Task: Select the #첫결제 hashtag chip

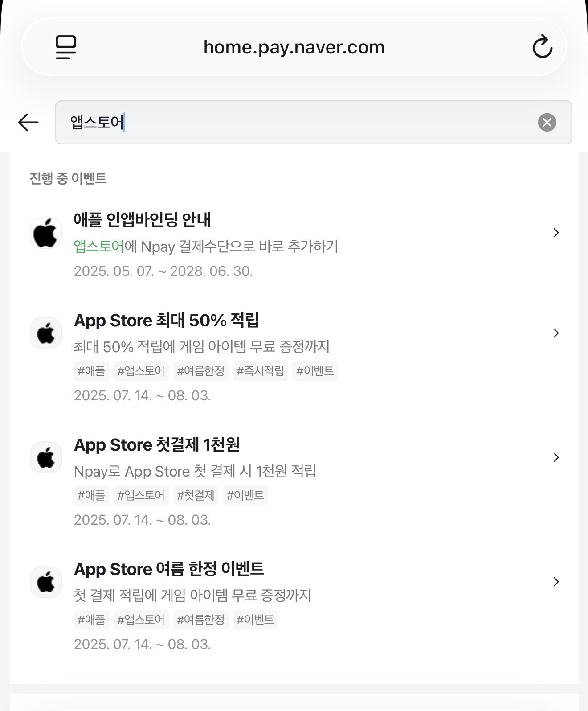Action: point(196,495)
